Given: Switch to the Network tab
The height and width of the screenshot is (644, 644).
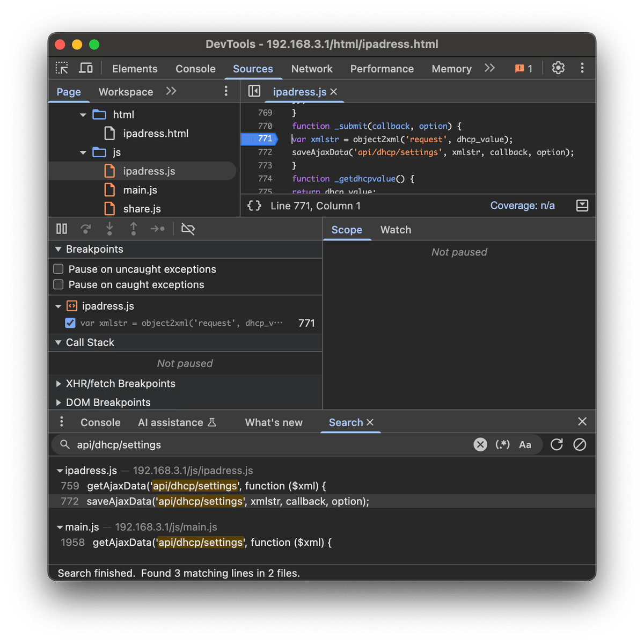Looking at the screenshot, I should 312,69.
